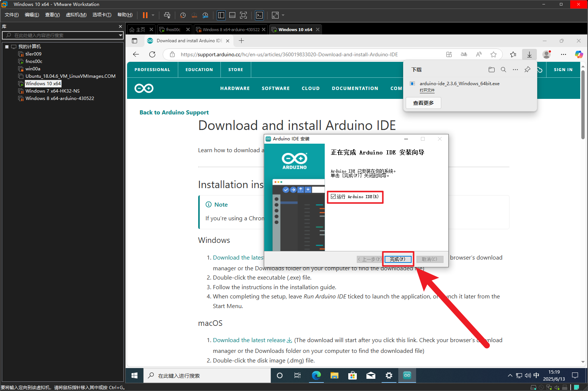Open a new Edge tab with plus button
Screen dimensions: 588x391
[242, 41]
